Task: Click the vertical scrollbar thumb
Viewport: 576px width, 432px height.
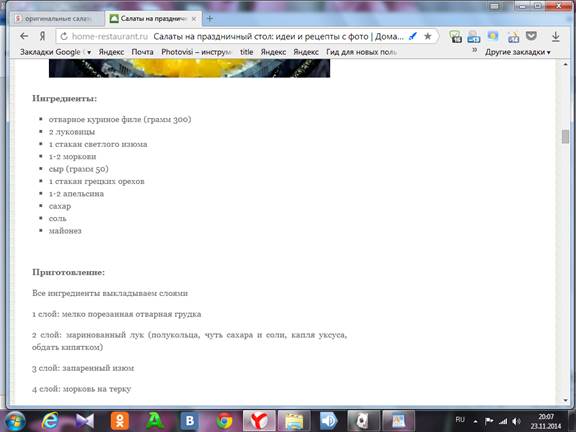Action: [565, 137]
